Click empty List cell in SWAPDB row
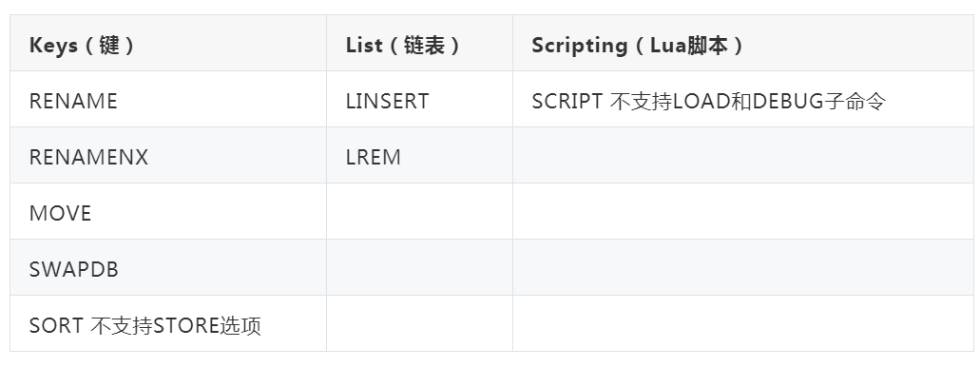 tap(419, 267)
